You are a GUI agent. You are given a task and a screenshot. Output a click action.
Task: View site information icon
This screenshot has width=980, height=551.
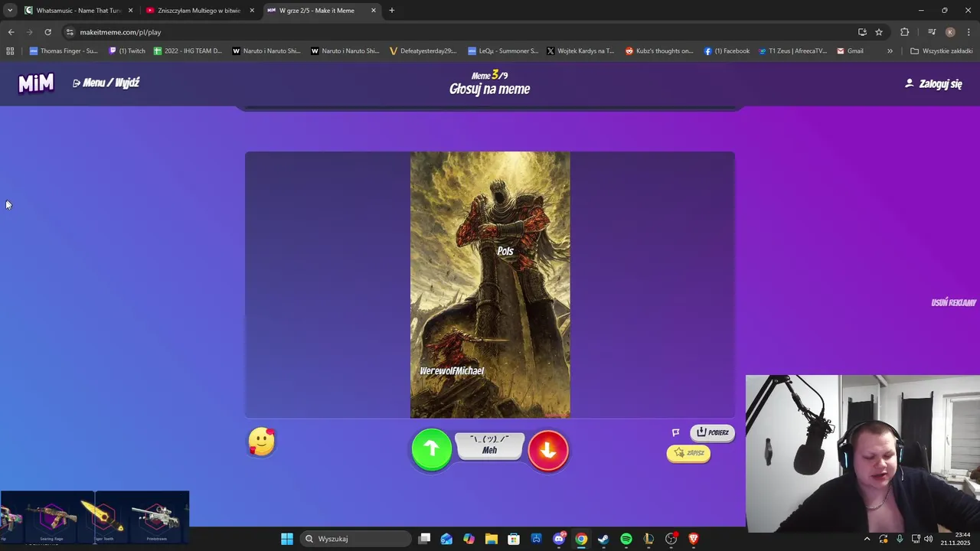(x=69, y=32)
